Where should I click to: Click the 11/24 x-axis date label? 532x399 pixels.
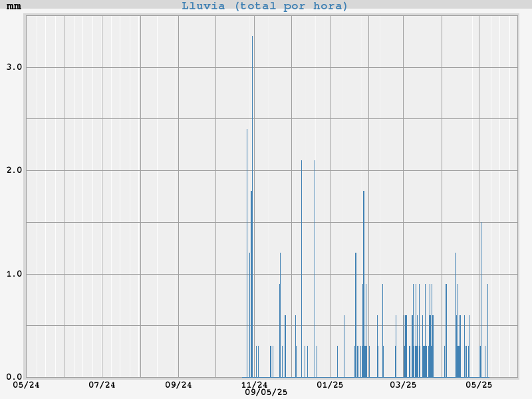tap(255, 385)
